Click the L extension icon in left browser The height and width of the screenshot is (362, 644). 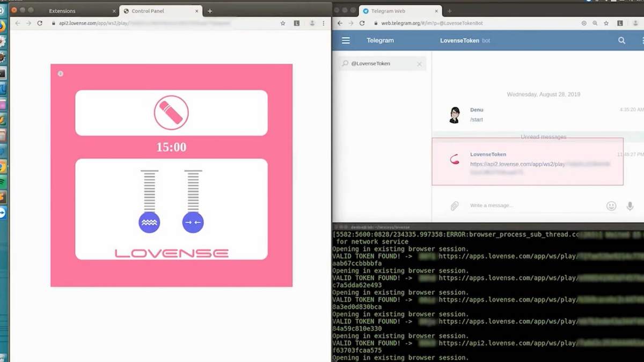(x=297, y=23)
